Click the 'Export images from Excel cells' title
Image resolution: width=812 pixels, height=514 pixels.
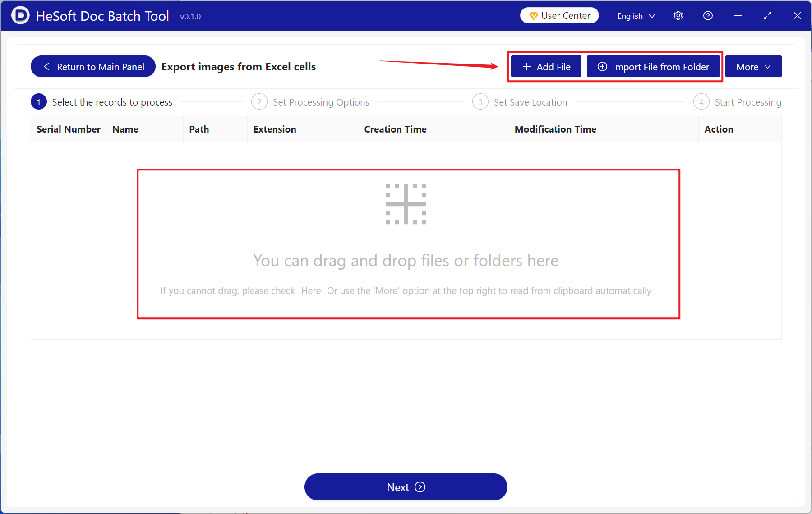(239, 67)
